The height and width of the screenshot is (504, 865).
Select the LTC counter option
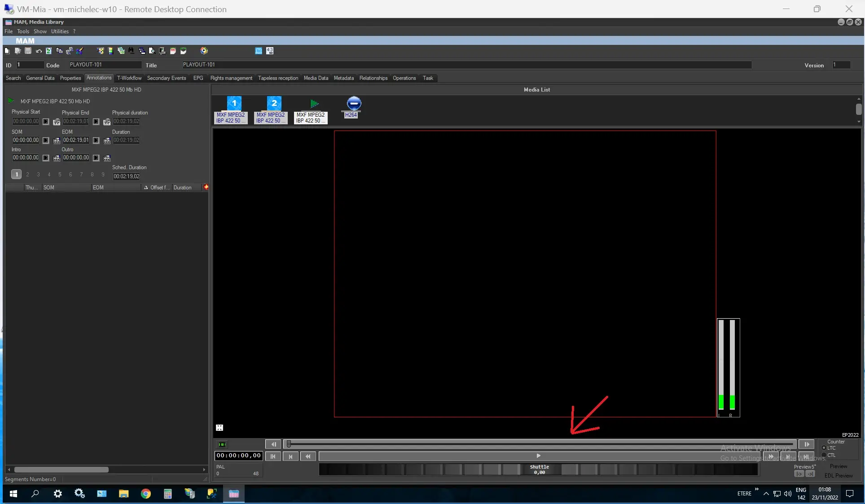click(x=824, y=448)
